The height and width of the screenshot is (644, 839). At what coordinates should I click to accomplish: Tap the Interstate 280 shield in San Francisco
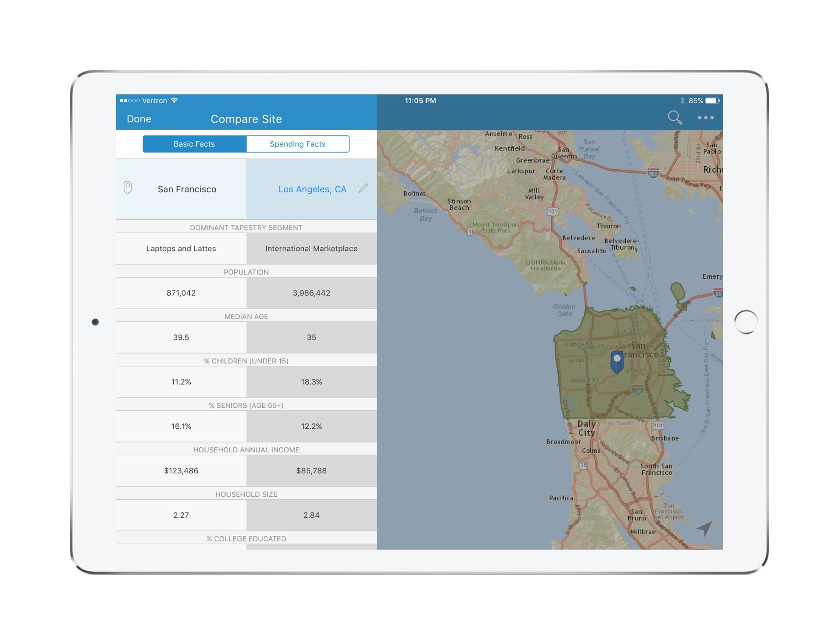click(637, 390)
